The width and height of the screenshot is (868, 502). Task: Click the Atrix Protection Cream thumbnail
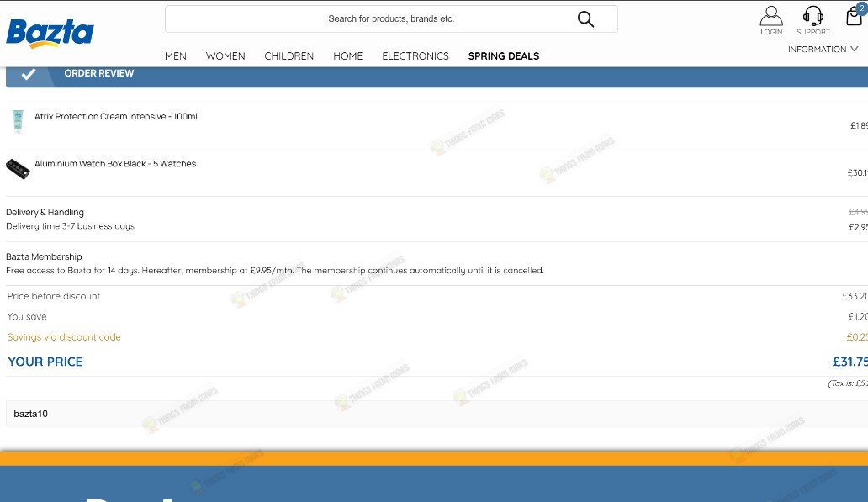(18, 120)
